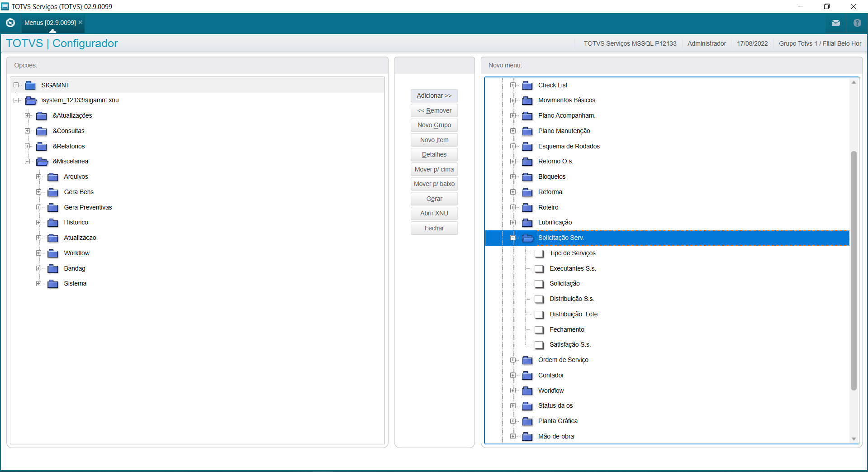Click the Arquivos folder icon

coord(53,177)
